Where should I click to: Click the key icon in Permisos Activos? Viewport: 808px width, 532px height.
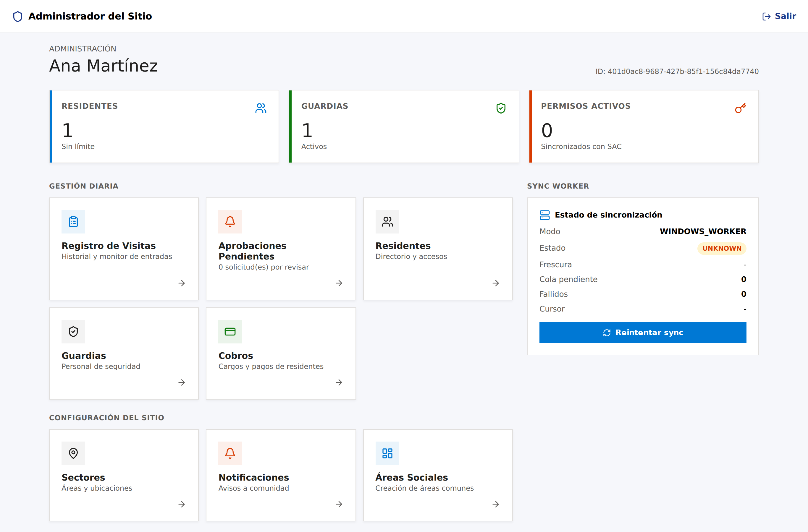(741, 108)
